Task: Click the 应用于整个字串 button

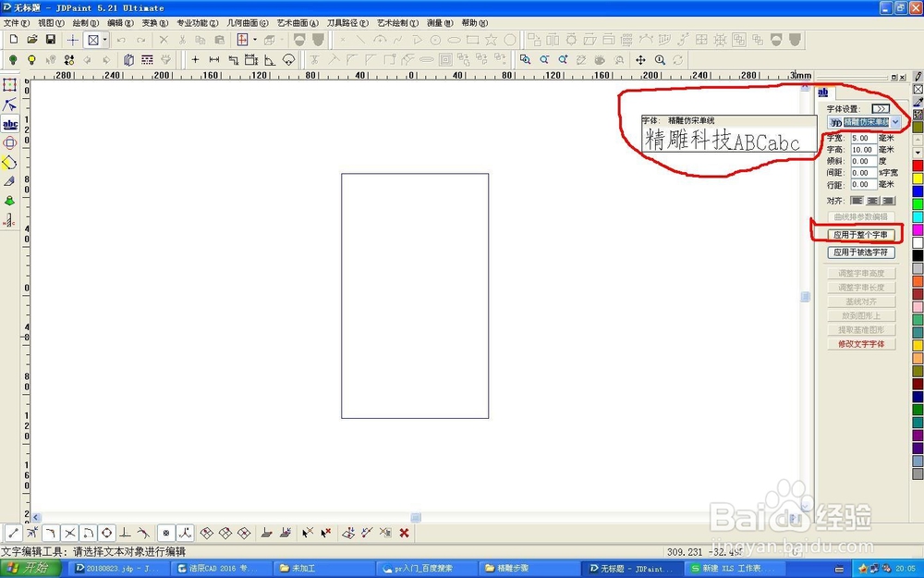Action: pos(860,235)
